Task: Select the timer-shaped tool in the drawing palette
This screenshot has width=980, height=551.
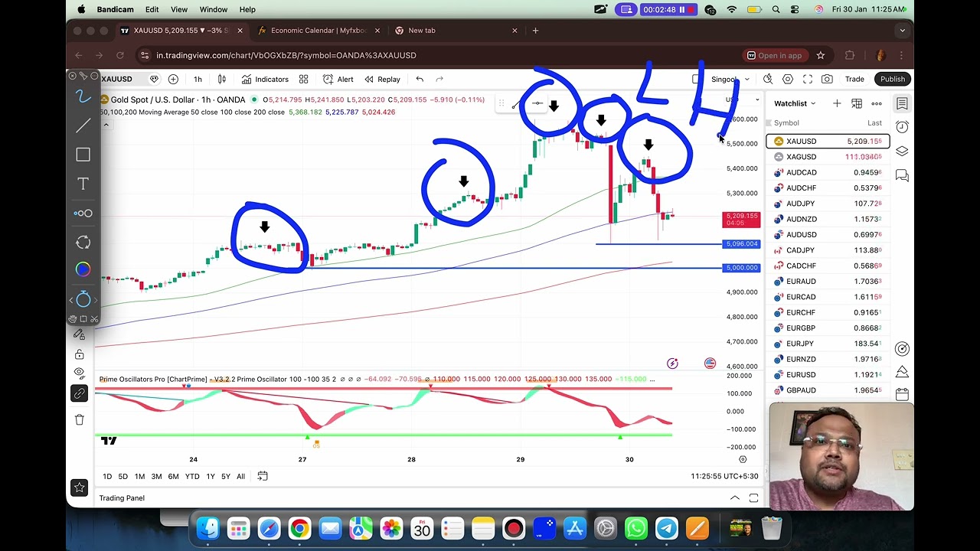Action: [83, 300]
